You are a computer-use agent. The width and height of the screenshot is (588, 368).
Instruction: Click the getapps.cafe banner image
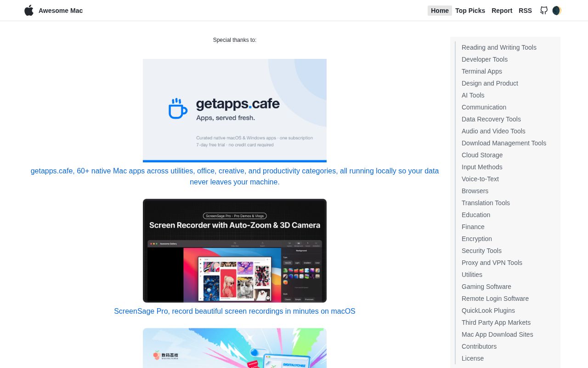coord(235,110)
